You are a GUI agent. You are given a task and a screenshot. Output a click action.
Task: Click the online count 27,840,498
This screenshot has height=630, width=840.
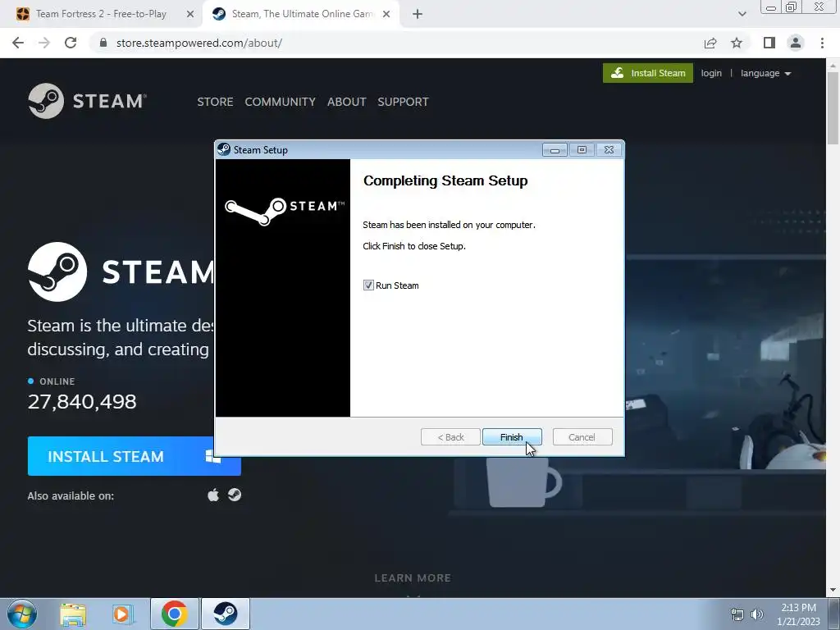point(82,402)
